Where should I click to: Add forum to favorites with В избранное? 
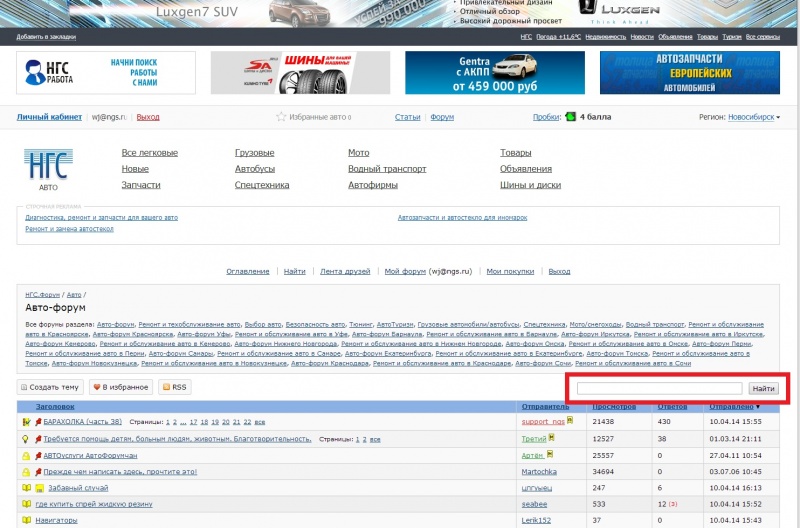(120, 387)
